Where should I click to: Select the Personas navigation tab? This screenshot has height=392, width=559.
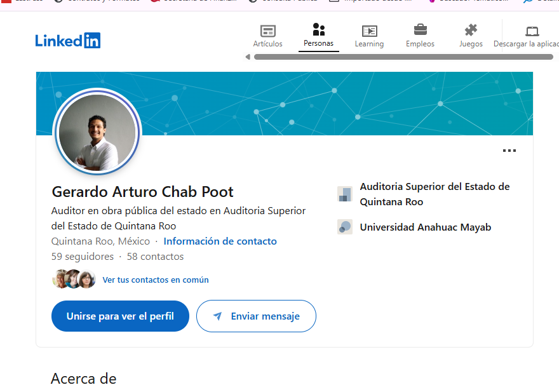[x=318, y=36]
